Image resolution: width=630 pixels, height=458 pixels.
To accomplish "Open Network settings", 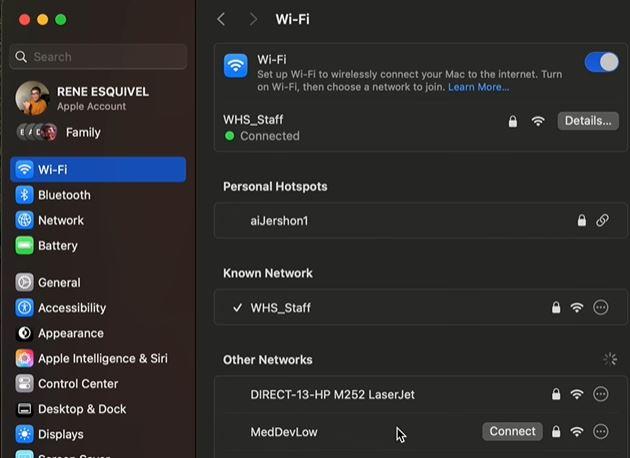I will [98, 220].
